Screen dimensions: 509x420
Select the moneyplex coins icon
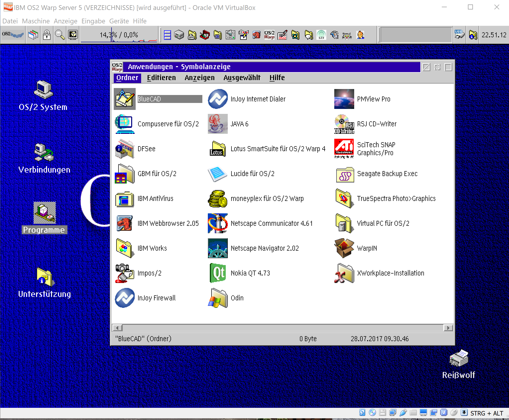tap(218, 198)
